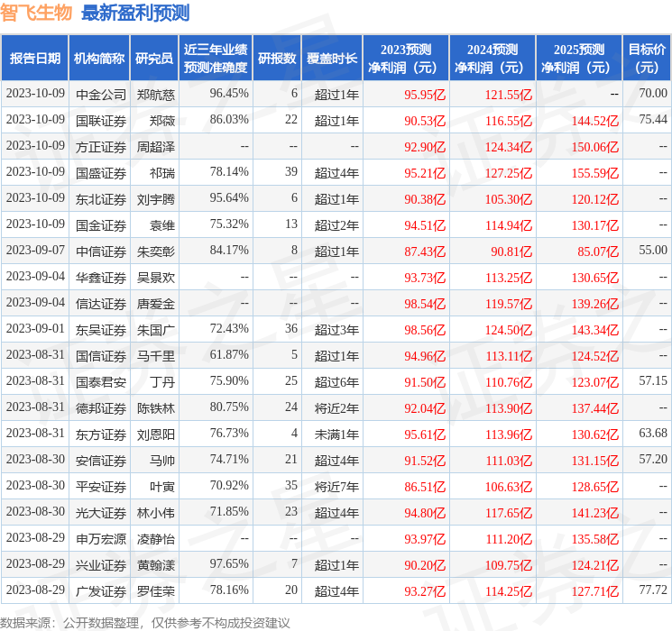Click the 近三年业绩预测准确度 header

coord(216,58)
